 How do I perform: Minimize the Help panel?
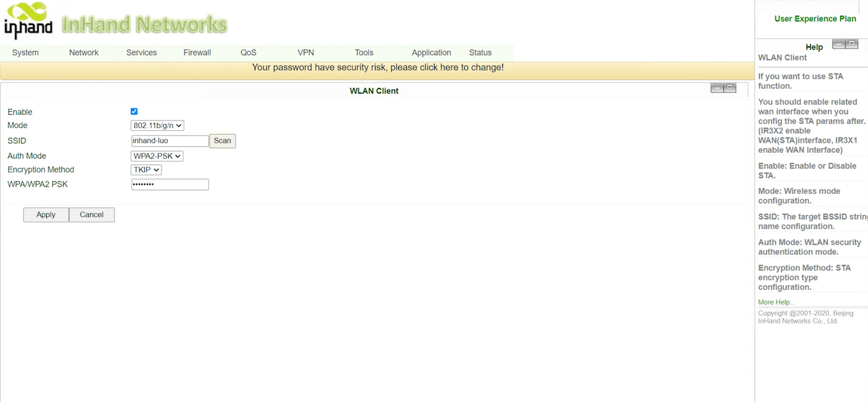[x=838, y=44]
